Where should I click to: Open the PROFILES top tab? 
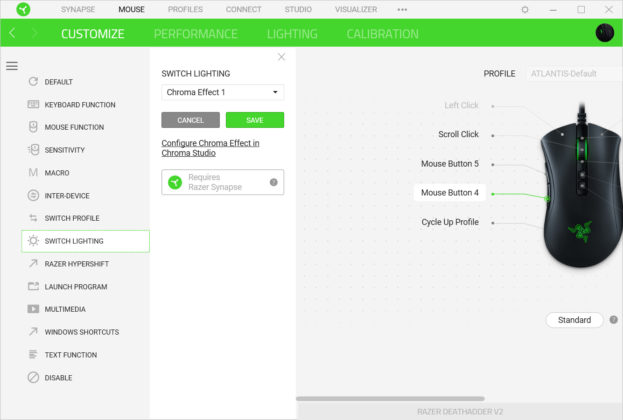[185, 10]
